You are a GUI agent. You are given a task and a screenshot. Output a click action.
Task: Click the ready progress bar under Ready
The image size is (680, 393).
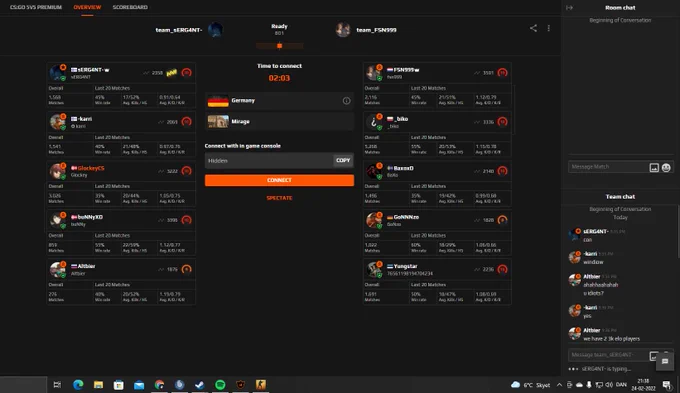(279, 46)
